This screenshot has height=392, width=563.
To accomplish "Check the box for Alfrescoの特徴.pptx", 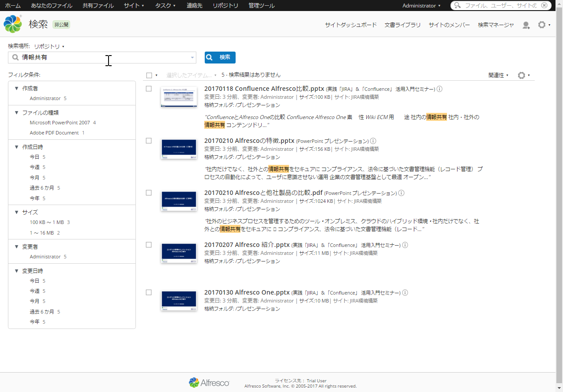I will (149, 141).
